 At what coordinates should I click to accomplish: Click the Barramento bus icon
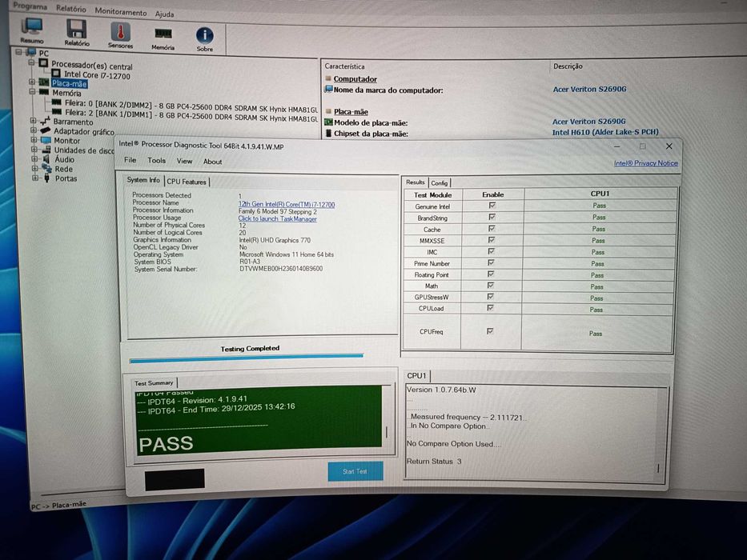pyautogui.click(x=46, y=121)
